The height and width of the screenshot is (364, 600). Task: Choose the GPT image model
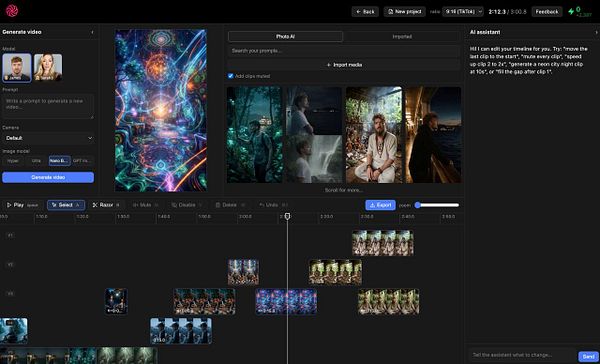[x=82, y=161]
